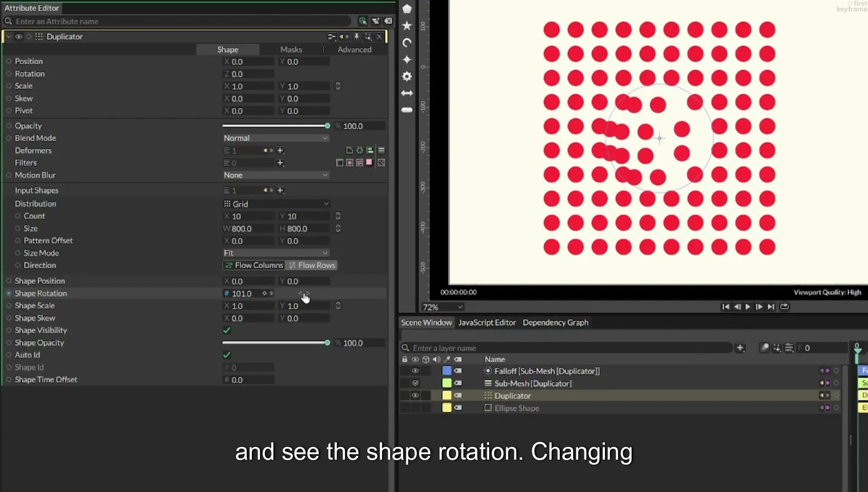
Task: Hide the Falloff layer via eye icon
Action: click(415, 371)
